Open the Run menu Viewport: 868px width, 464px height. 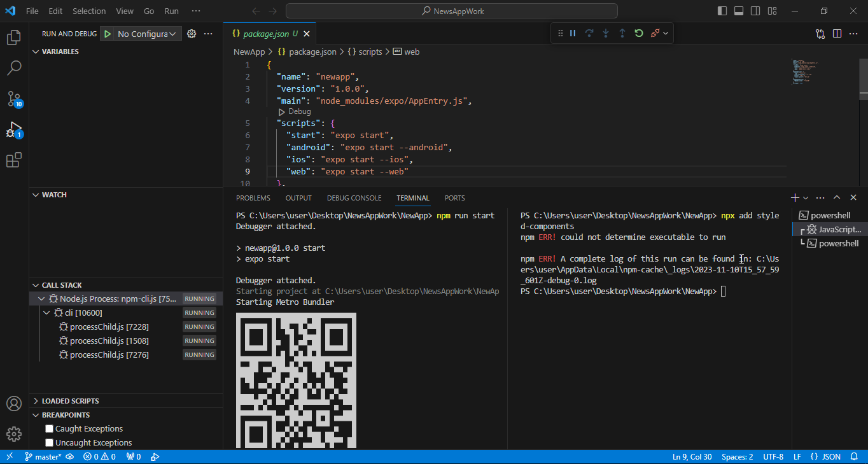[x=171, y=11]
